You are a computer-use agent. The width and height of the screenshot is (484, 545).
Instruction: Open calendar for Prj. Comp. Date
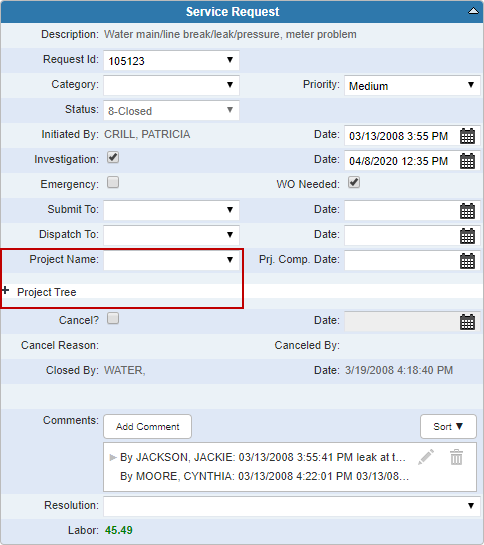467,261
